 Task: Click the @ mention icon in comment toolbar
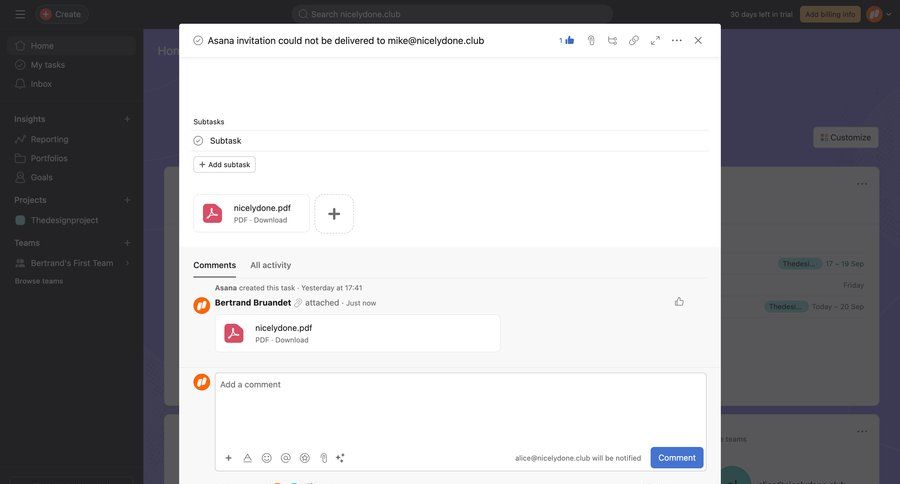click(285, 458)
